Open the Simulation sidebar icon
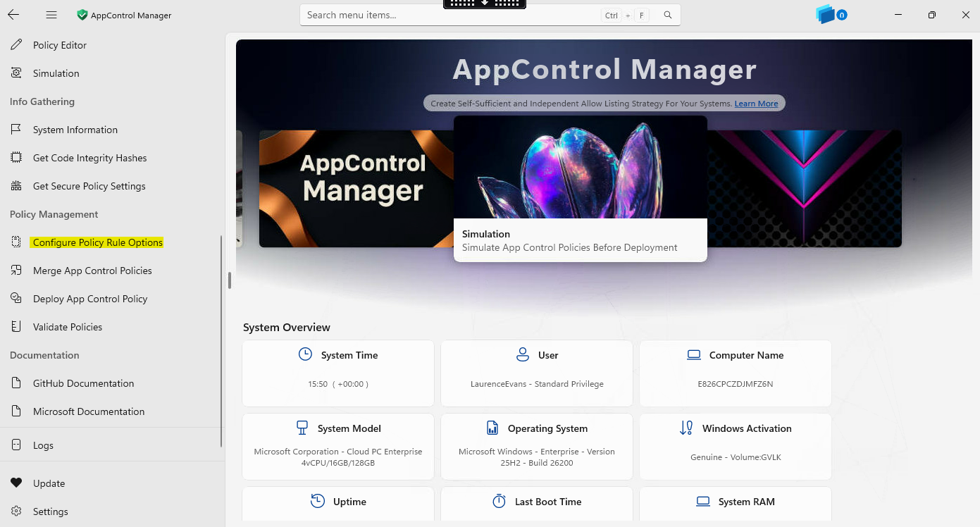This screenshot has width=980, height=527. point(16,73)
